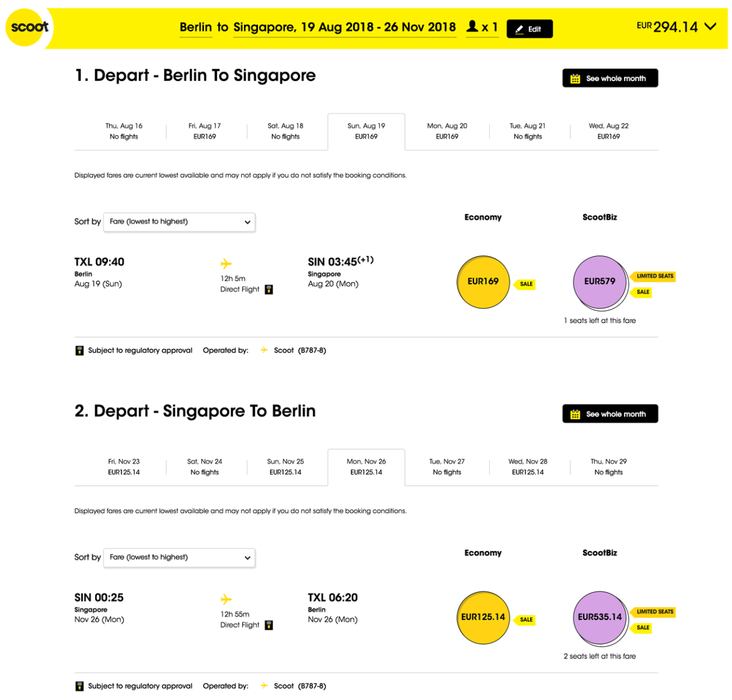Open return flight Sort by dropdown

point(179,557)
